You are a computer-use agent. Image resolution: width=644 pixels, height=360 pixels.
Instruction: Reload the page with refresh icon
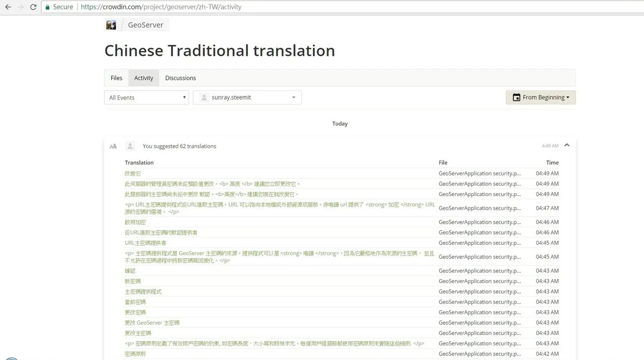coord(33,7)
